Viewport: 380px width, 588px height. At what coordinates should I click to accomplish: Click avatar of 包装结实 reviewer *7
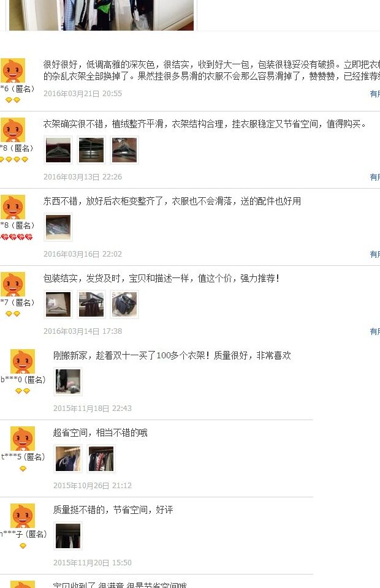pos(13,284)
